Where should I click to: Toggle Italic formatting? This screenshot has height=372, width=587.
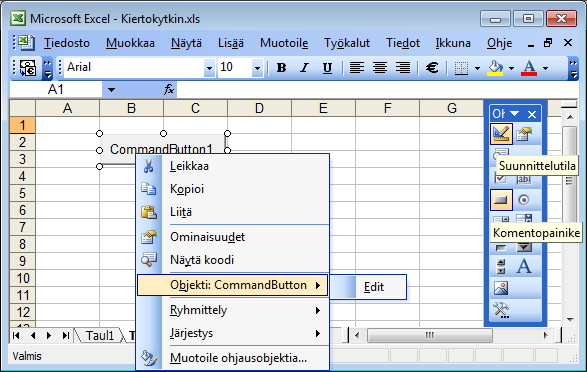click(x=304, y=68)
